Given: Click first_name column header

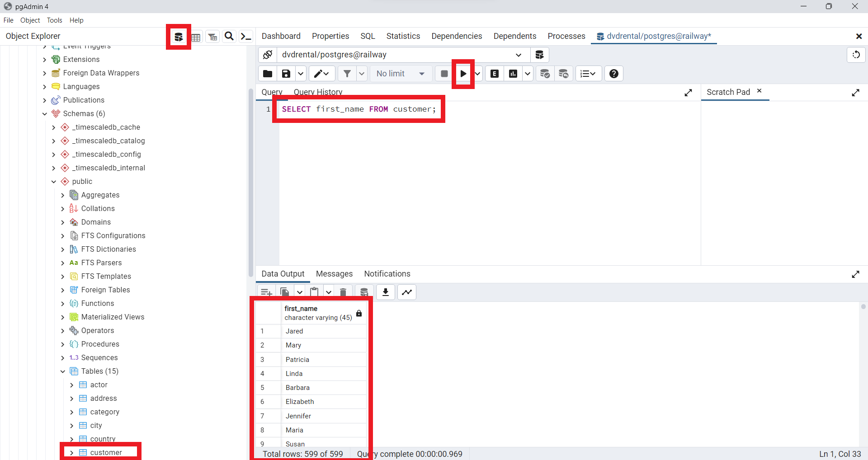Looking at the screenshot, I should pyautogui.click(x=324, y=313).
